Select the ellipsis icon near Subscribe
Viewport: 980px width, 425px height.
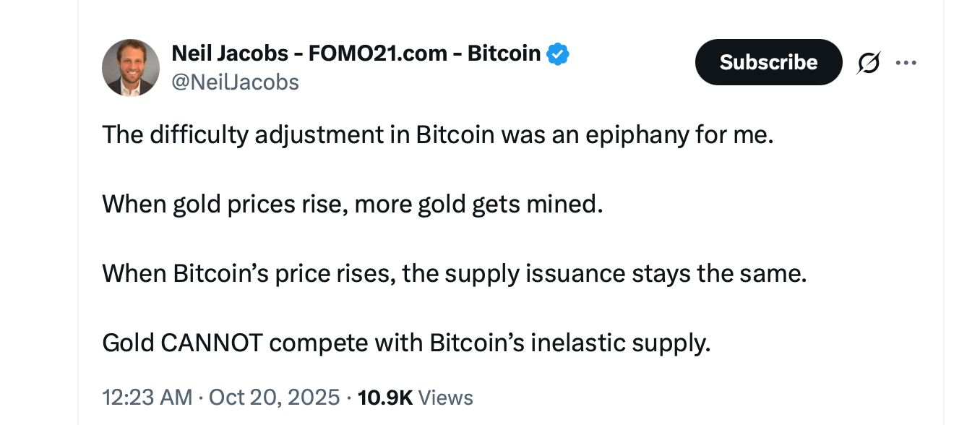click(906, 62)
